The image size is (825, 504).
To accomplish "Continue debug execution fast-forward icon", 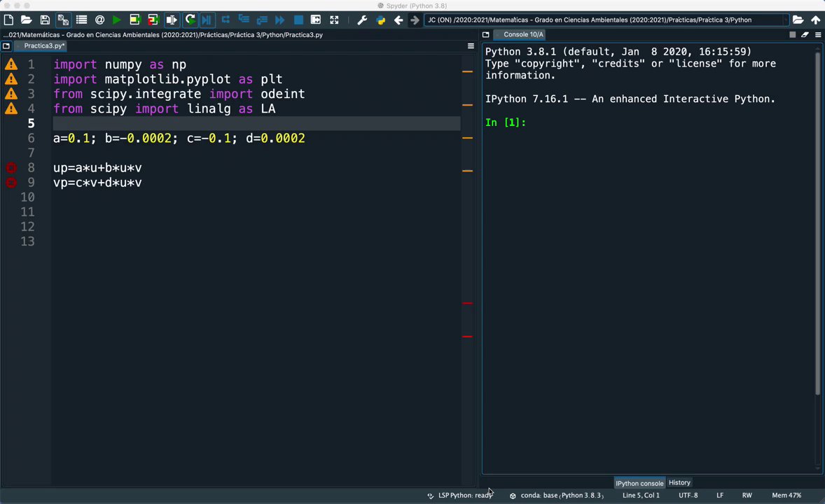I will (x=280, y=20).
